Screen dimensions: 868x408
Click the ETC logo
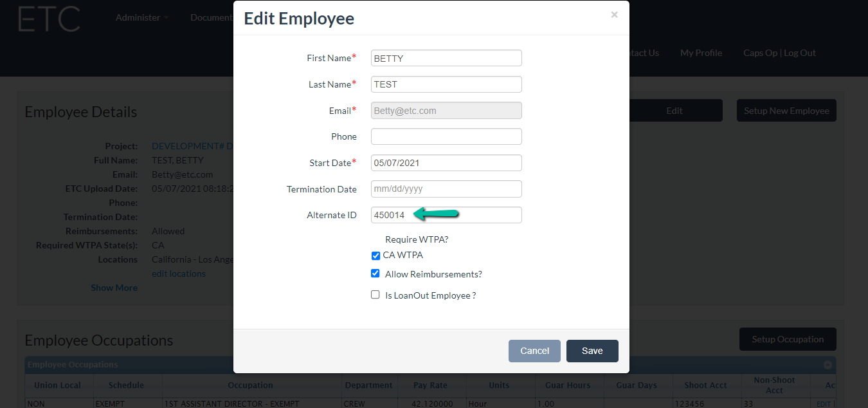click(49, 19)
